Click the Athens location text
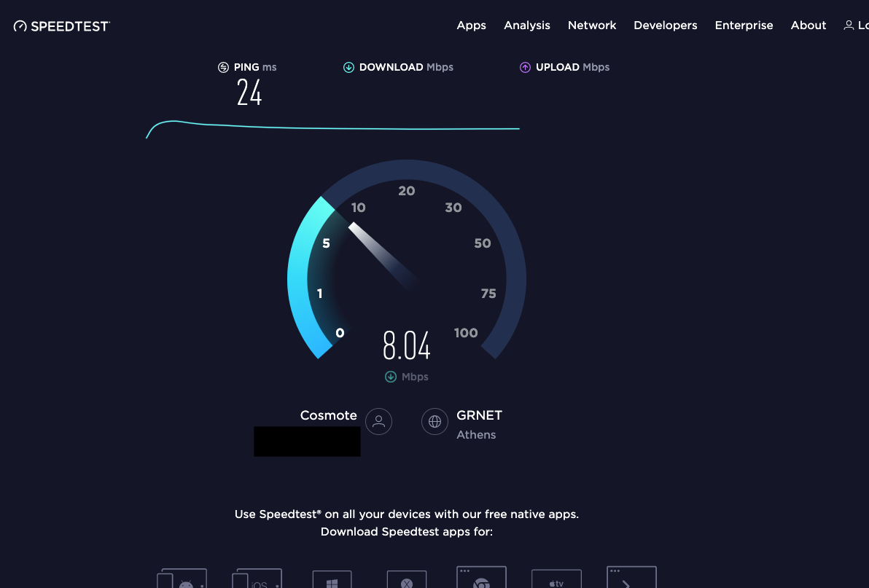 pos(476,435)
